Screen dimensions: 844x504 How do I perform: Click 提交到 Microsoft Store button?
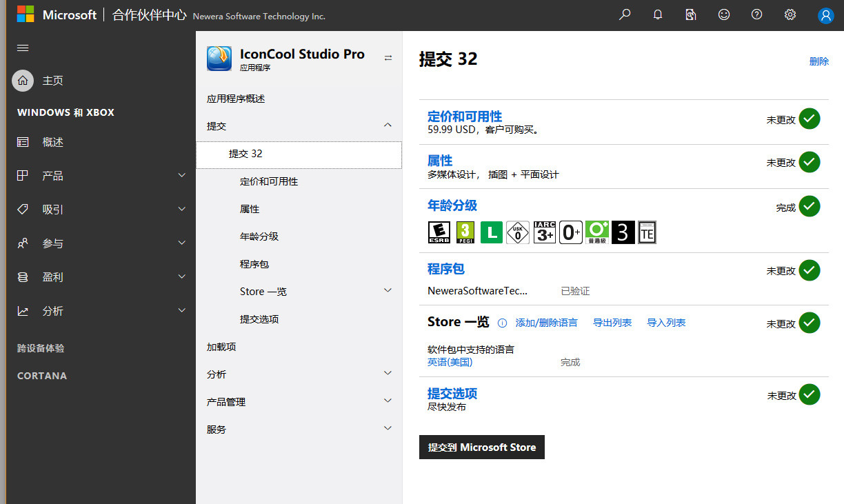482,447
